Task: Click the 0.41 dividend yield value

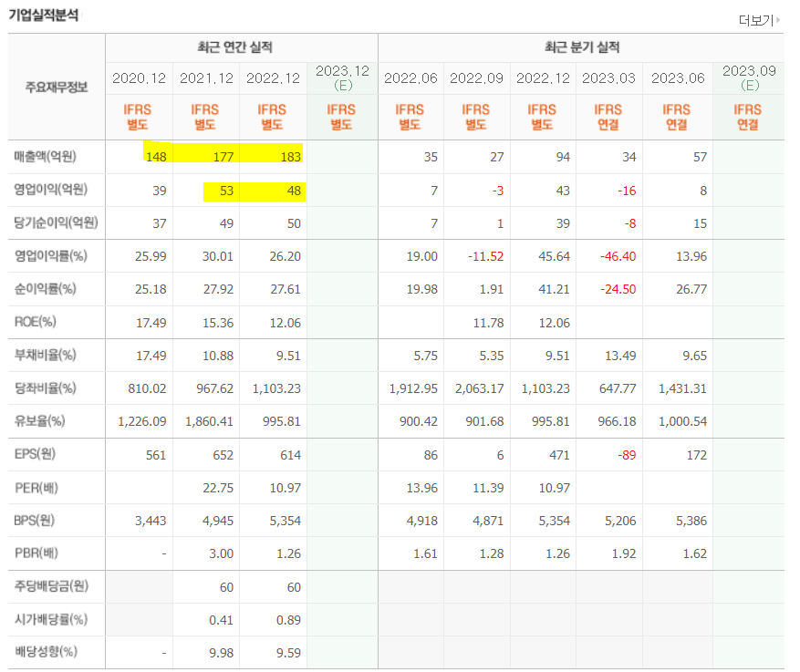Action: coord(222,620)
